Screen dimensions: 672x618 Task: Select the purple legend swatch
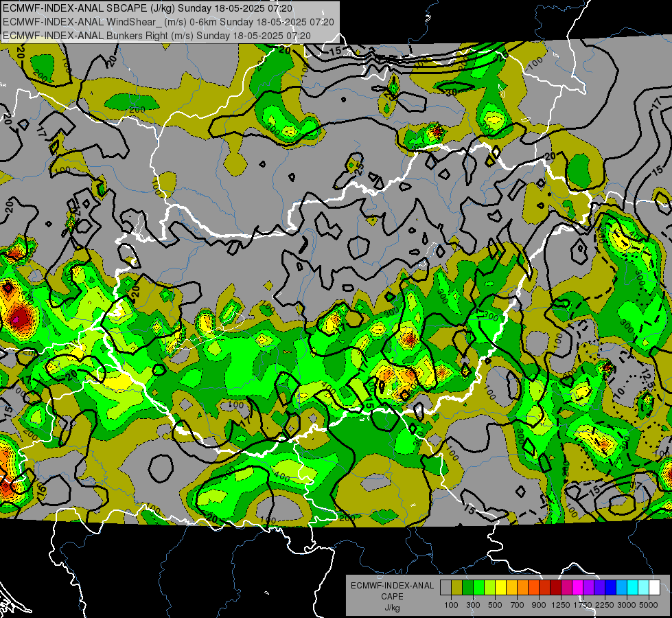(x=588, y=587)
